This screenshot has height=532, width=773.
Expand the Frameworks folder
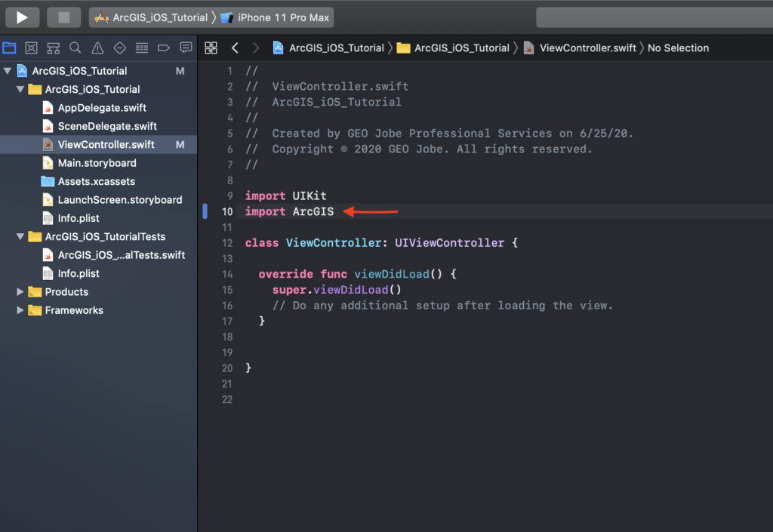pos(20,310)
